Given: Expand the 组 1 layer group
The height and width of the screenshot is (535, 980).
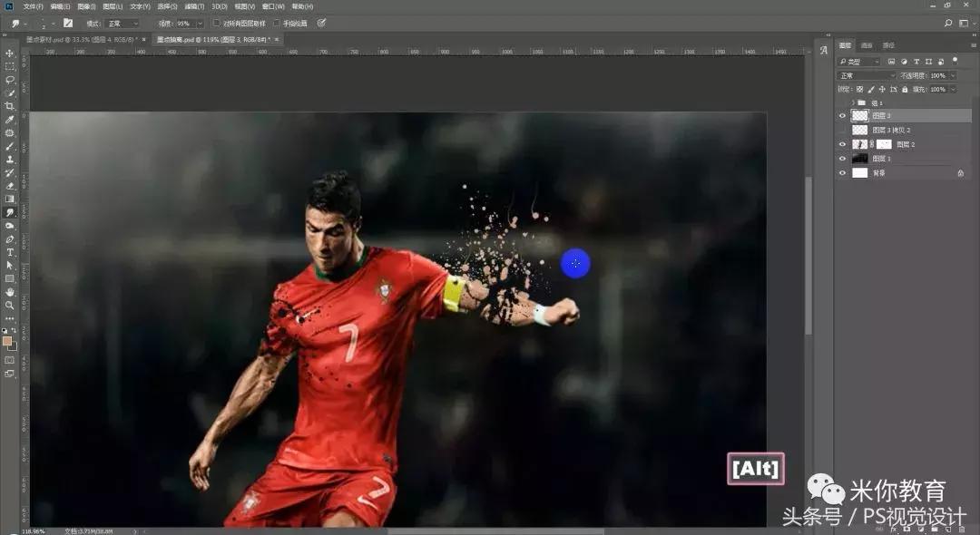Looking at the screenshot, I should [852, 103].
